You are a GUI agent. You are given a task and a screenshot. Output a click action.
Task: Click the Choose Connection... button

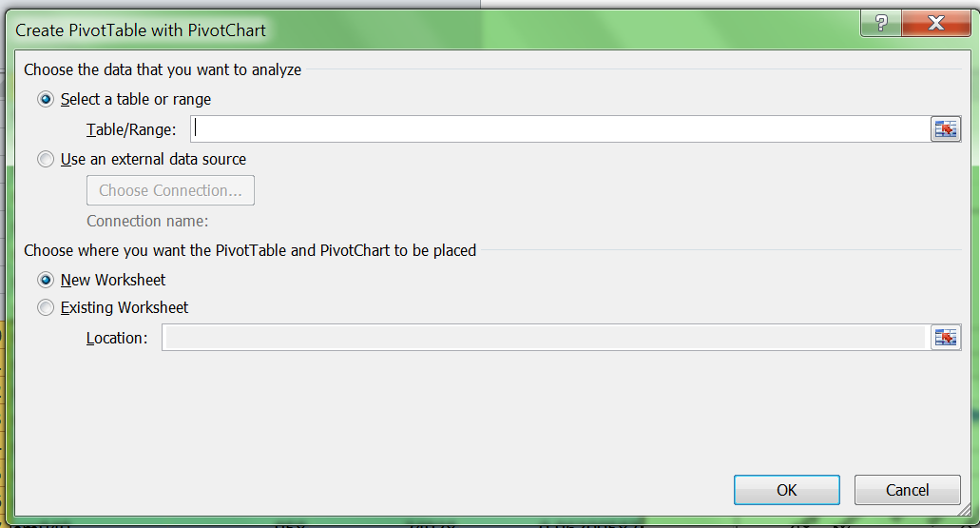point(170,190)
